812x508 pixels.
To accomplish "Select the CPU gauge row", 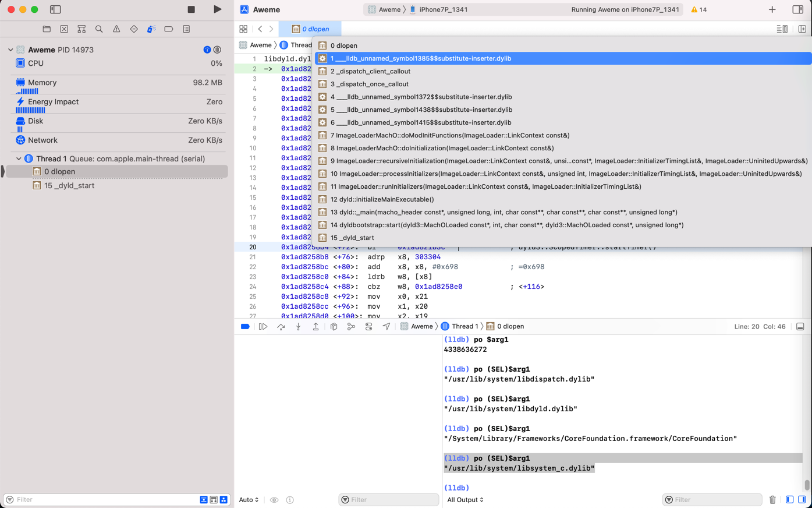I will [119, 63].
